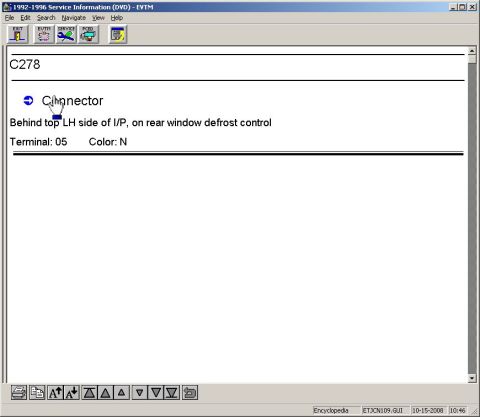The height and width of the screenshot is (417, 480).
Task: Open the Navigate menu
Action: click(x=73, y=18)
